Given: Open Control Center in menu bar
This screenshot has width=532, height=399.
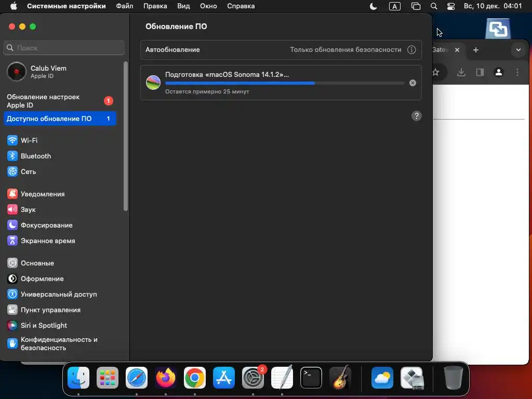Looking at the screenshot, I should 451,6.
